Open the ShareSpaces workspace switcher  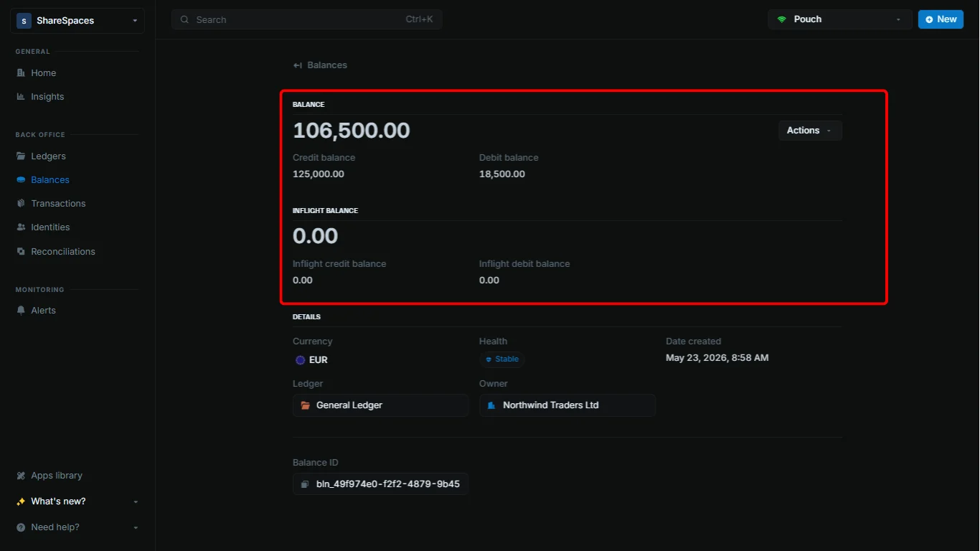coord(77,21)
